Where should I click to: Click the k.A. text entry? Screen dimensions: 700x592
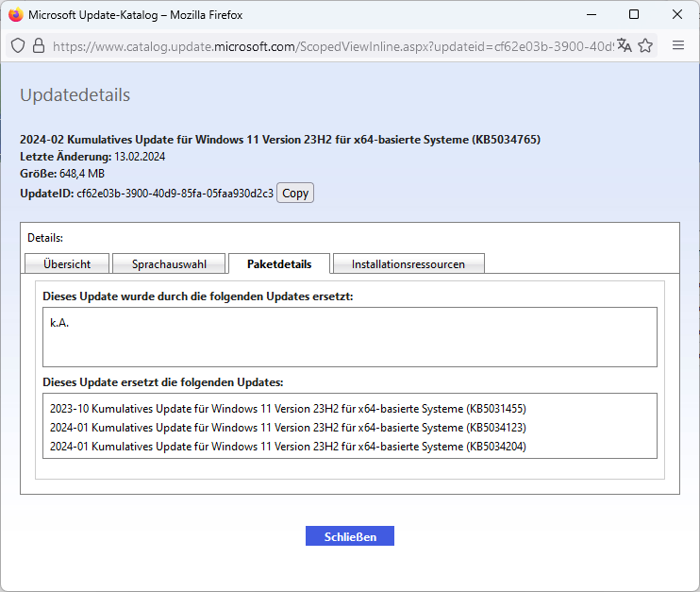pos(59,323)
